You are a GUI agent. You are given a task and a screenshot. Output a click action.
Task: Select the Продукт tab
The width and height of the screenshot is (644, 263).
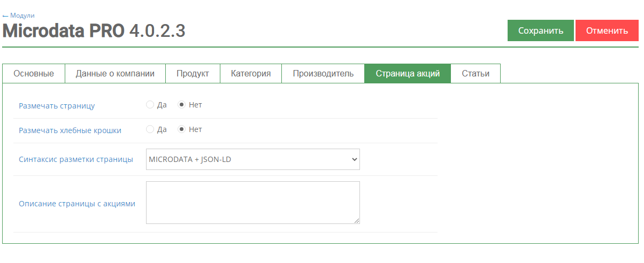point(193,74)
